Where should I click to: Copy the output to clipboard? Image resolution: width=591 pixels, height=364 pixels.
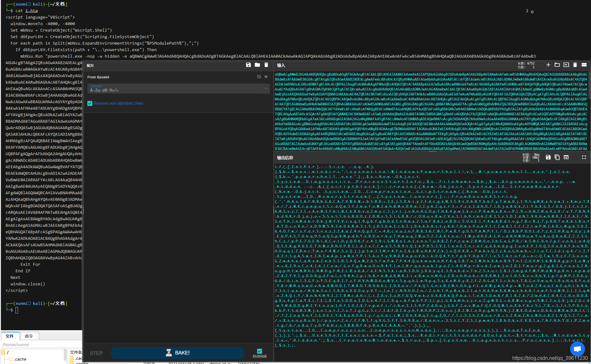click(x=557, y=157)
